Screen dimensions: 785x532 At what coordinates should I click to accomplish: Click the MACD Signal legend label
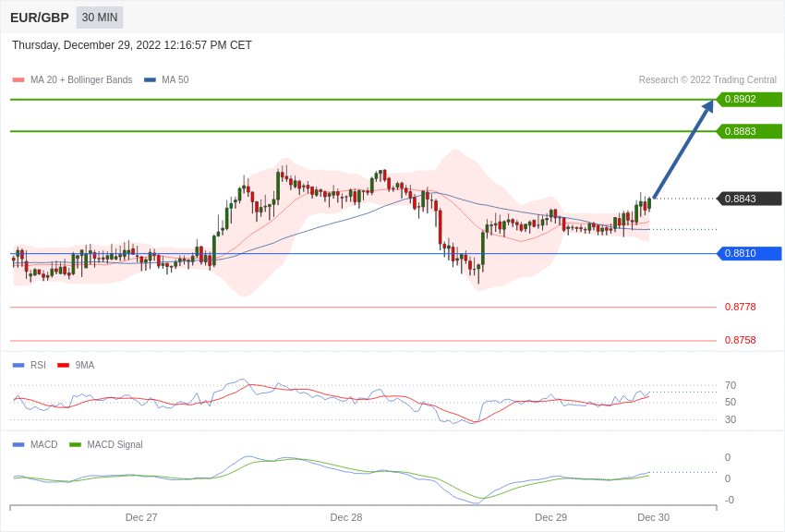(115, 444)
